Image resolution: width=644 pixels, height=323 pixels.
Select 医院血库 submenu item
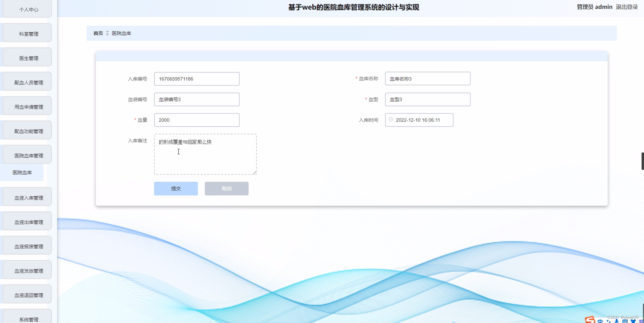tap(22, 172)
